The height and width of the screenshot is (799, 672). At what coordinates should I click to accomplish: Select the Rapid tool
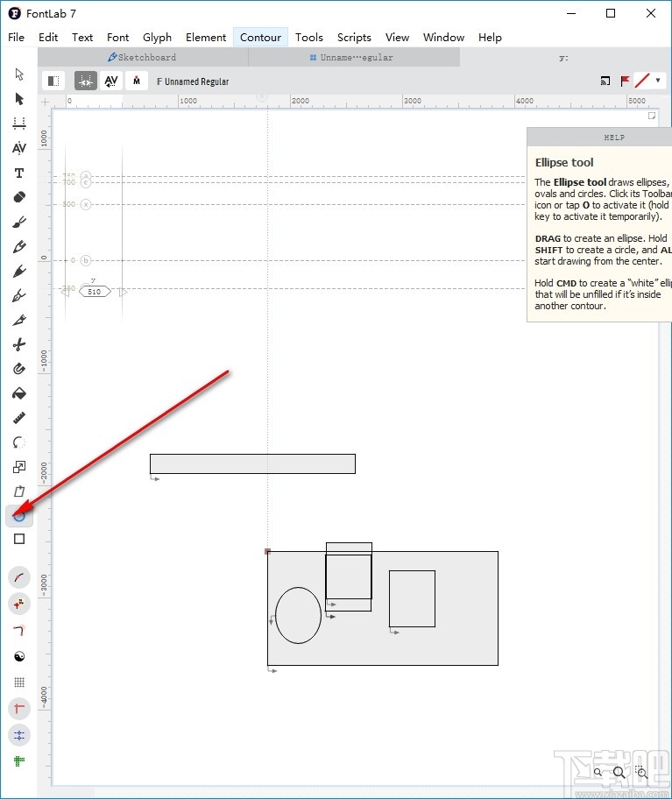(x=19, y=271)
